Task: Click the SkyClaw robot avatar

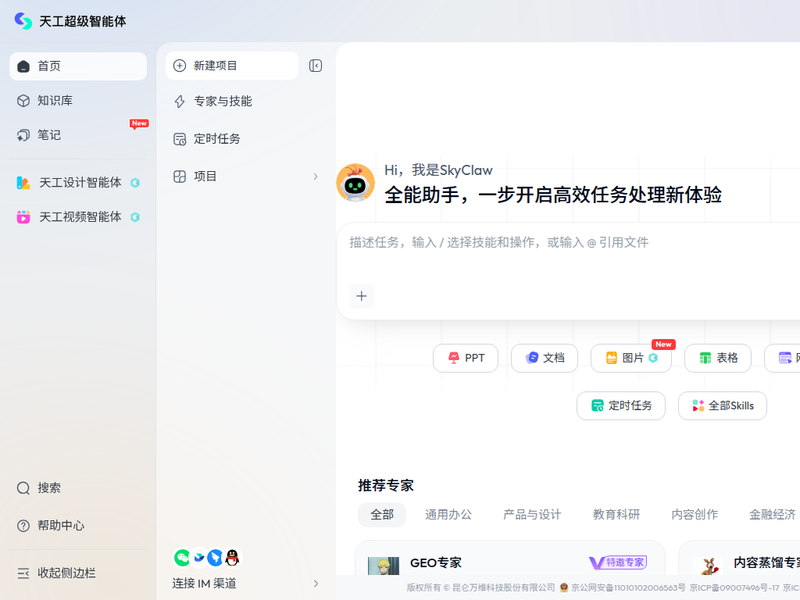Action: (355, 182)
